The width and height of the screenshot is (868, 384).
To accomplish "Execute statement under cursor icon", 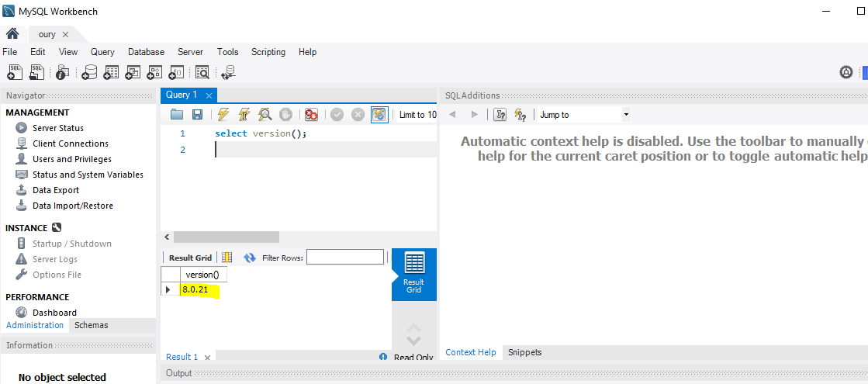I will [244, 115].
